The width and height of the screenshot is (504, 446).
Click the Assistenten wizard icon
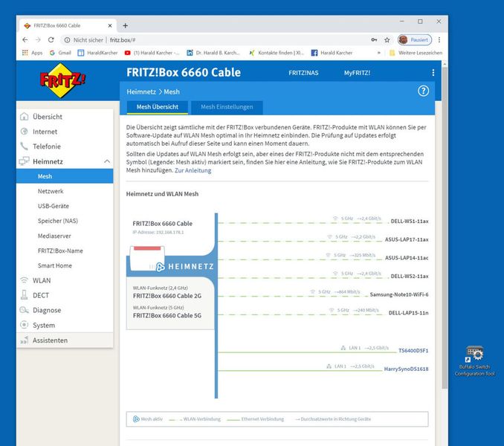[24, 340]
